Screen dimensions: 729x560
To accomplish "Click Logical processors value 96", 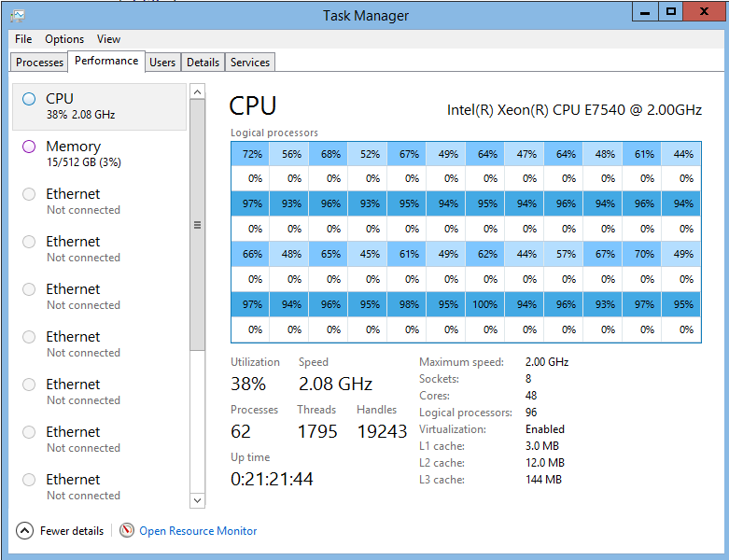I will [531, 413].
